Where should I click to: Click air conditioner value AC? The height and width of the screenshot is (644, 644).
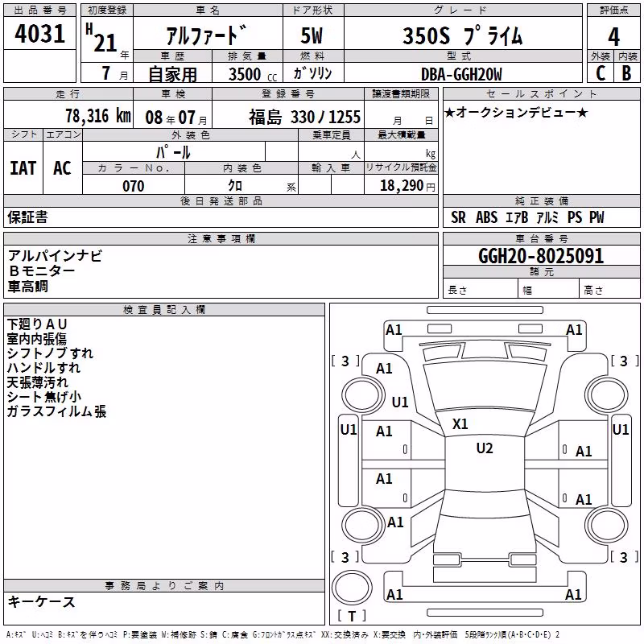tap(63, 168)
